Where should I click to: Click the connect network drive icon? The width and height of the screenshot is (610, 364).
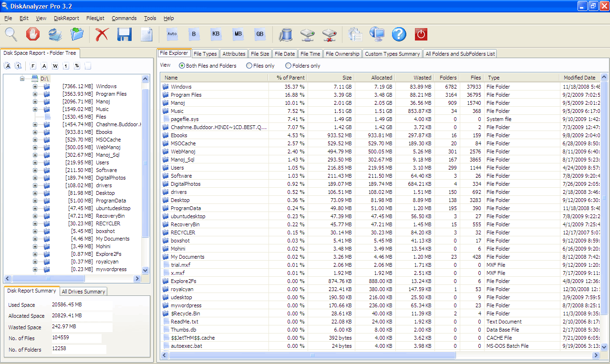point(308,34)
